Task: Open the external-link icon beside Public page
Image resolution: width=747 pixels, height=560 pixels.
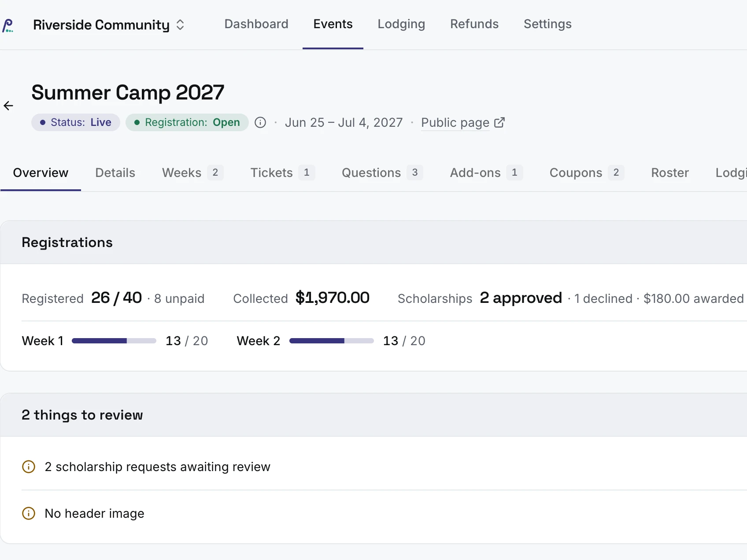Action: pos(499,122)
